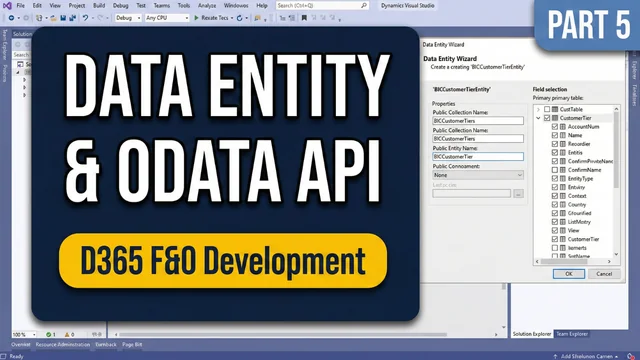Click the Redo toolbar icon

point(100,18)
